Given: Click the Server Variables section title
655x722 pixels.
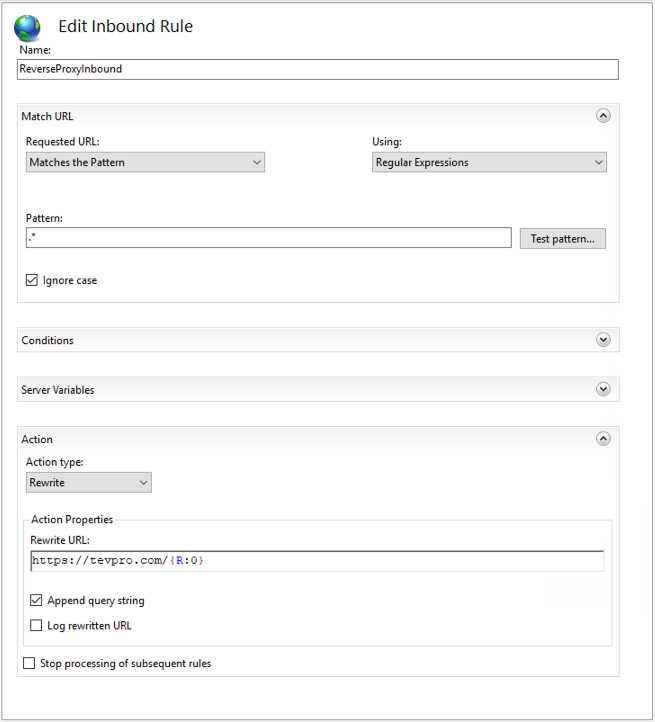Looking at the screenshot, I should (x=58, y=390).
